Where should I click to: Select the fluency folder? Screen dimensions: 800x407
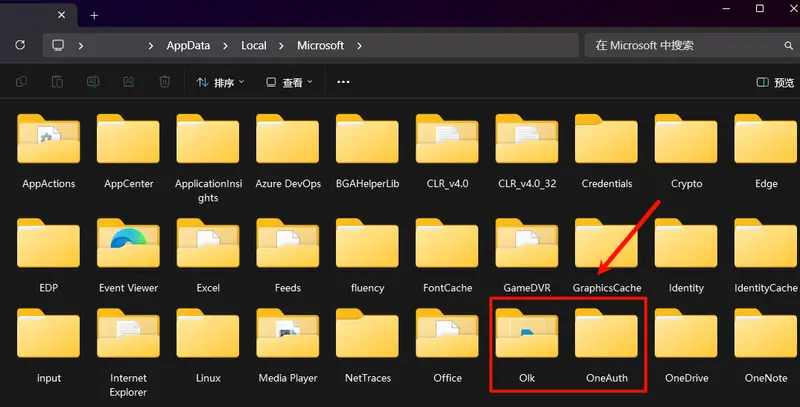[367, 256]
